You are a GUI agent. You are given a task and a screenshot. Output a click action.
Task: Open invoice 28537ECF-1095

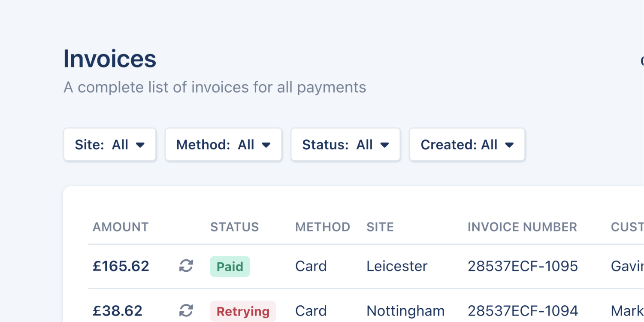click(523, 266)
